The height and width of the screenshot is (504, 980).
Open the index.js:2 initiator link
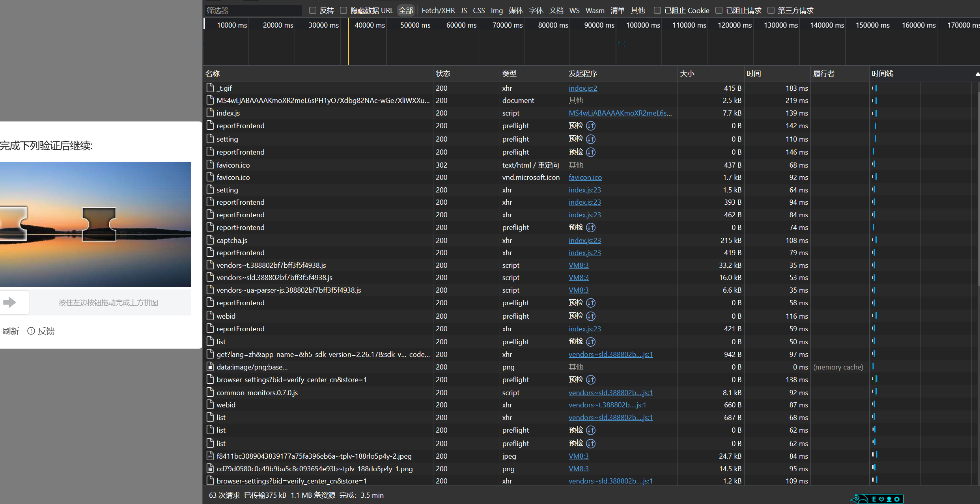pos(582,88)
